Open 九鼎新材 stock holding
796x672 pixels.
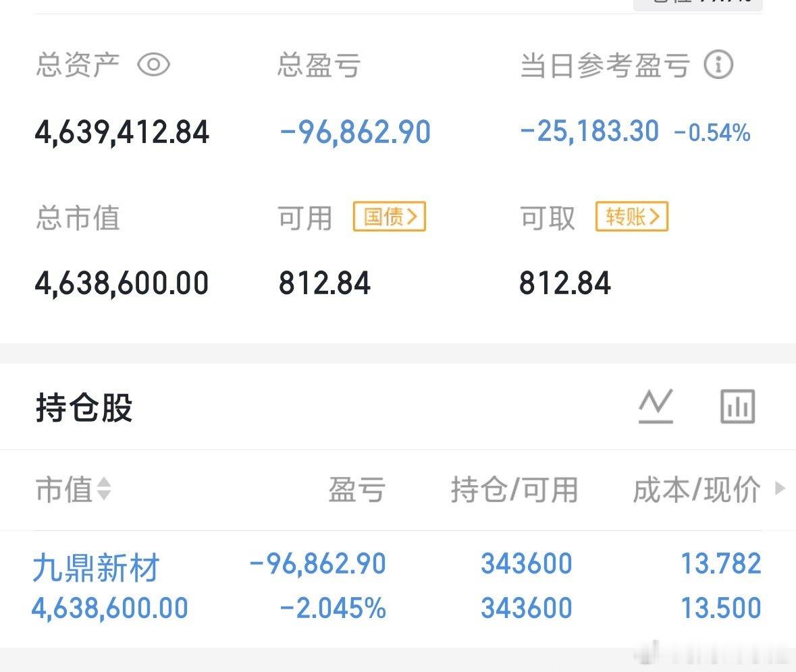point(96,568)
